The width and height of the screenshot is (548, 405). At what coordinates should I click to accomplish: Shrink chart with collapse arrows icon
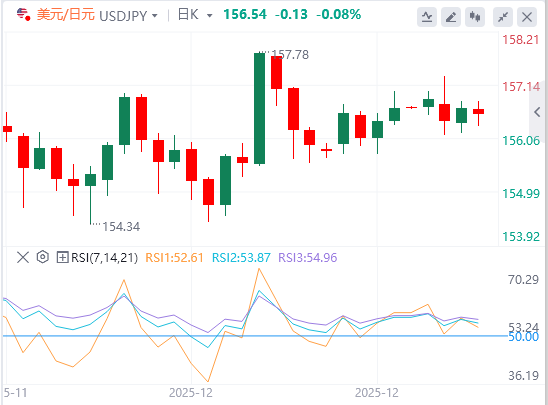[503, 17]
